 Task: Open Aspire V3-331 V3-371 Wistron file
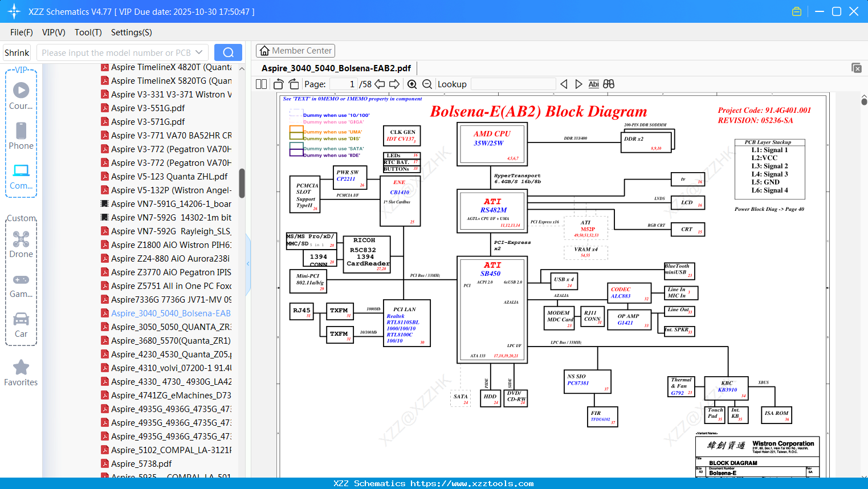point(166,95)
